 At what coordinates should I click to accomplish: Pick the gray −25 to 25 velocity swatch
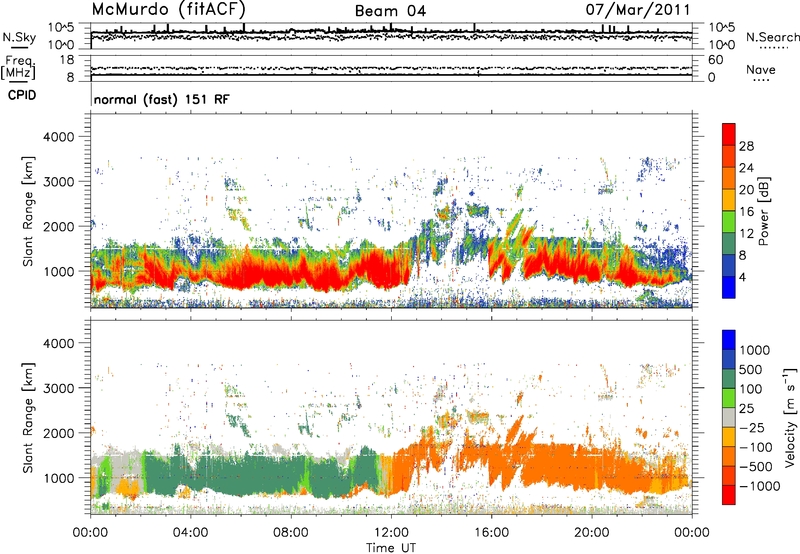point(729,417)
